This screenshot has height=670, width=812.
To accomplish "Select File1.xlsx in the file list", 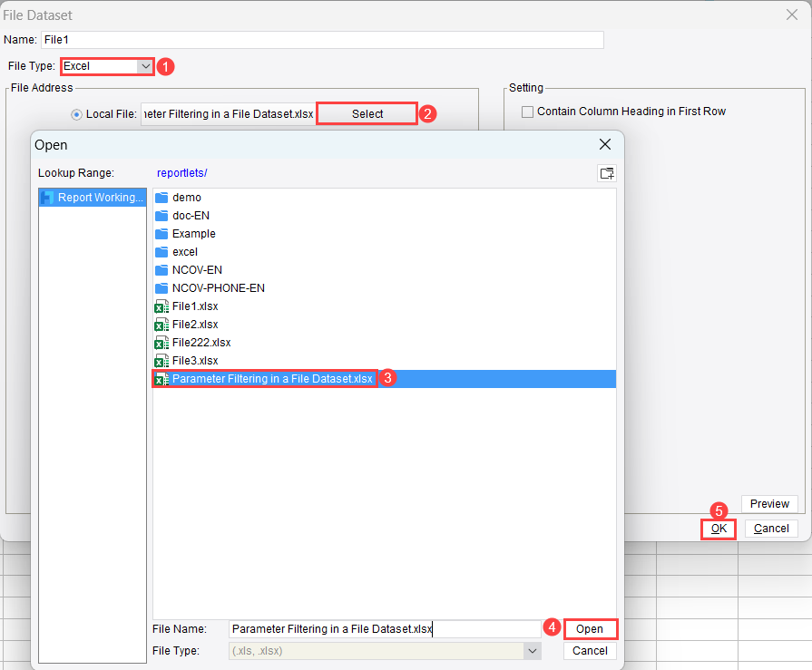I will point(385,306).
